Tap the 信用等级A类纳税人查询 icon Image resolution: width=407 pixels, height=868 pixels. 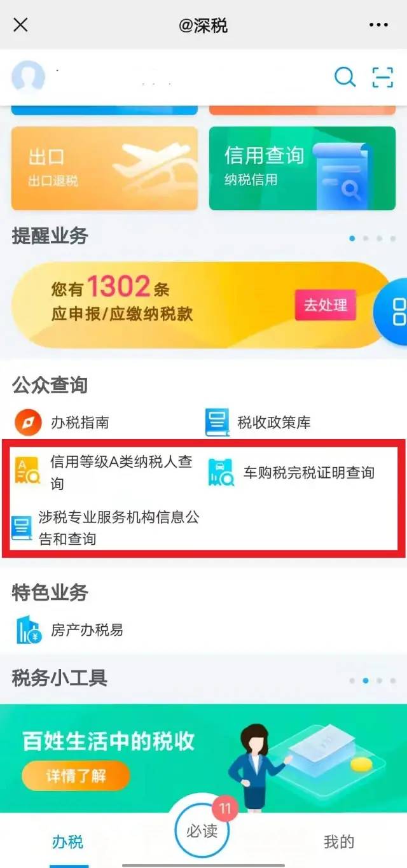coord(28,472)
